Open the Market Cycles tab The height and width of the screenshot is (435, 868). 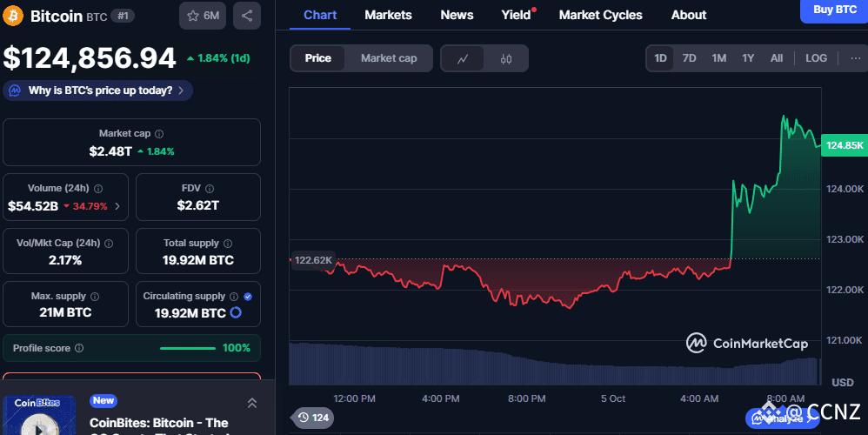tap(600, 15)
